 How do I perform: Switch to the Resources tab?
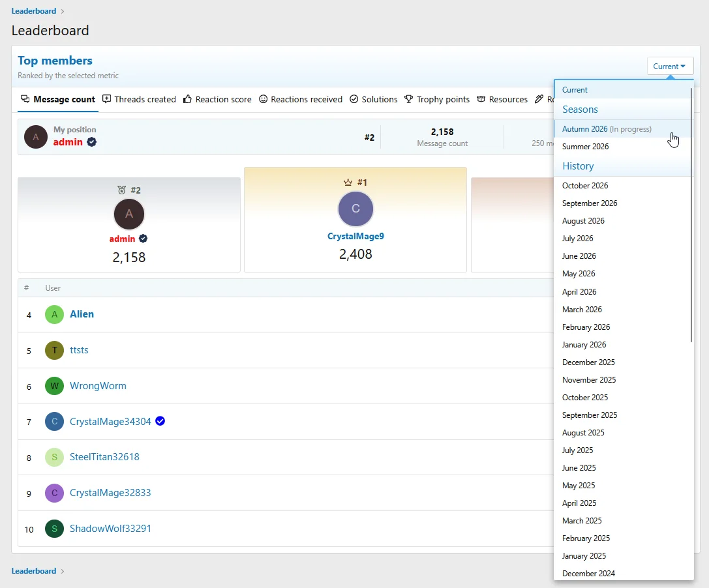pos(502,100)
